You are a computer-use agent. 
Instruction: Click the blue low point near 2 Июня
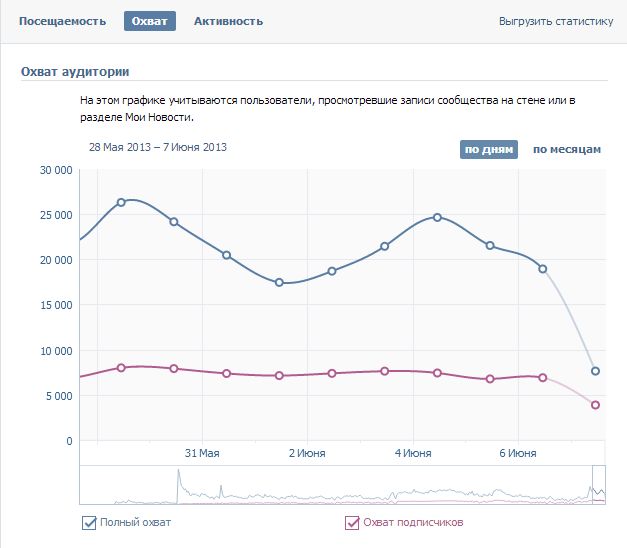tap(279, 283)
